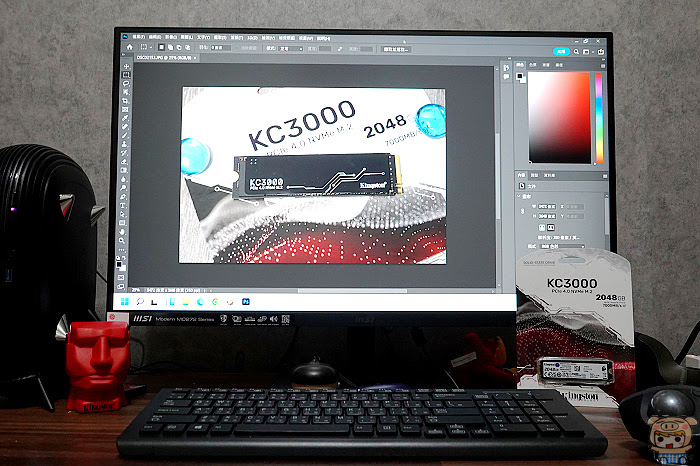Viewport: 700px width, 466px height.
Task: Select the Path Selection tool
Action: [122, 214]
